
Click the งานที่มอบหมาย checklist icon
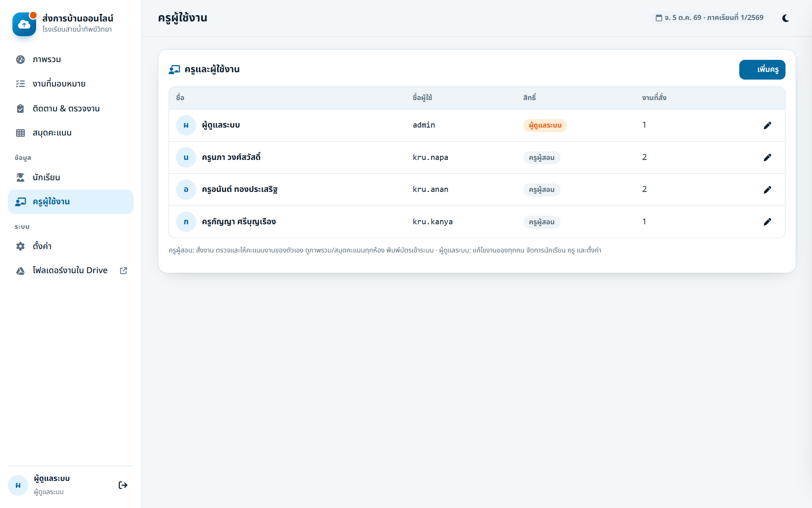(20, 84)
